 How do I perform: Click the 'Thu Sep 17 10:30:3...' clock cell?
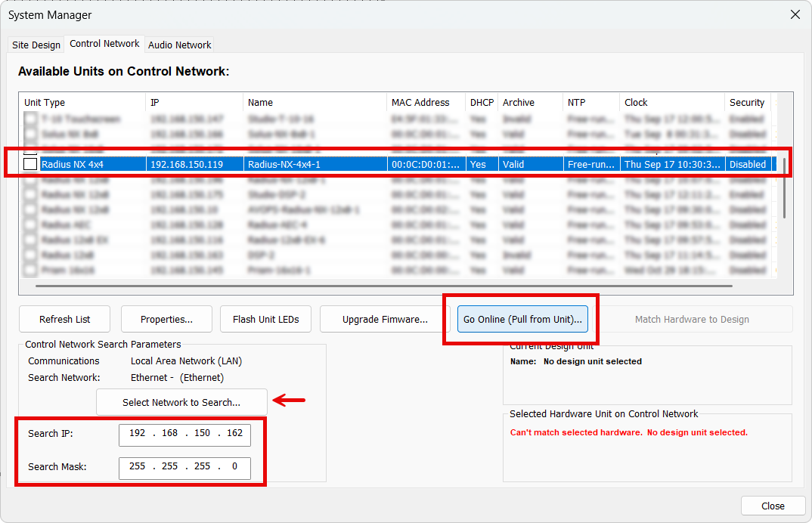coord(672,164)
